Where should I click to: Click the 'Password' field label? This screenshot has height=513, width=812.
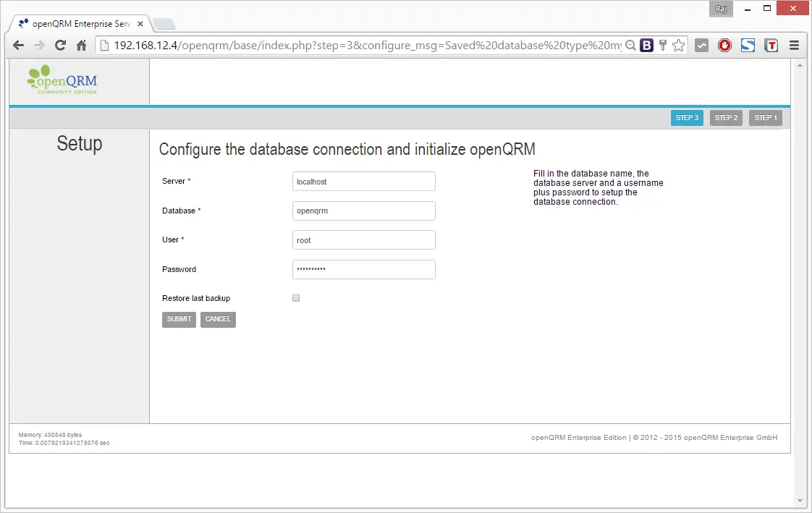coord(179,269)
